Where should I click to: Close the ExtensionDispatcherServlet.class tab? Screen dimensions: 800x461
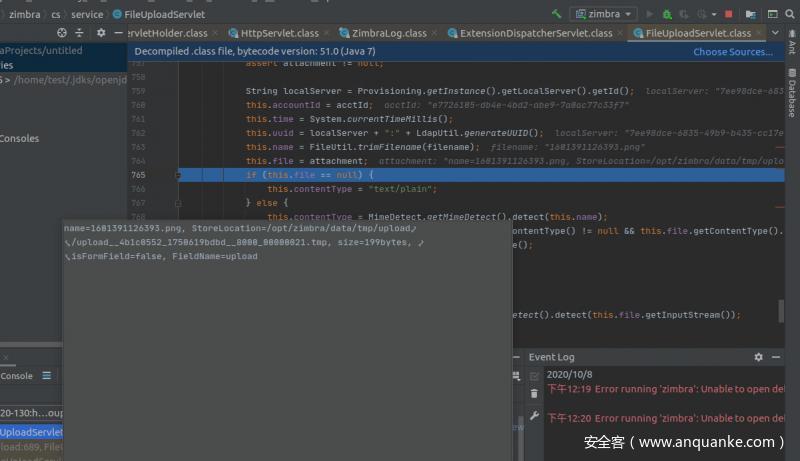(x=620, y=33)
